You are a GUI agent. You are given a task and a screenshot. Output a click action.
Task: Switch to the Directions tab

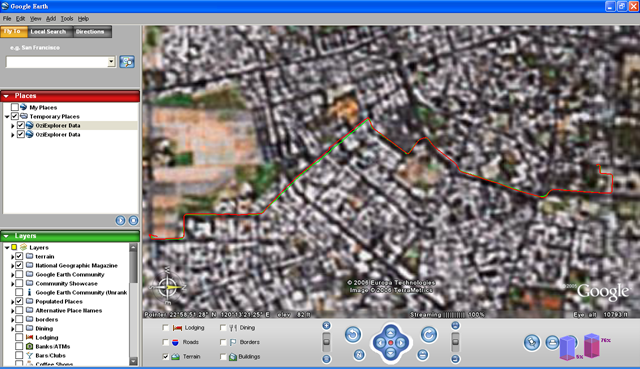coord(90,31)
